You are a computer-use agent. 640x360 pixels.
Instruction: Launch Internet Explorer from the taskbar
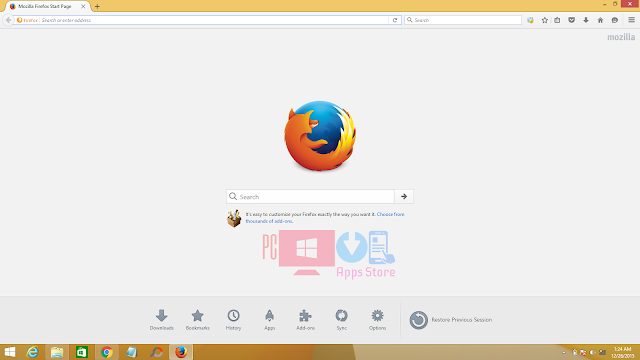coord(32,352)
